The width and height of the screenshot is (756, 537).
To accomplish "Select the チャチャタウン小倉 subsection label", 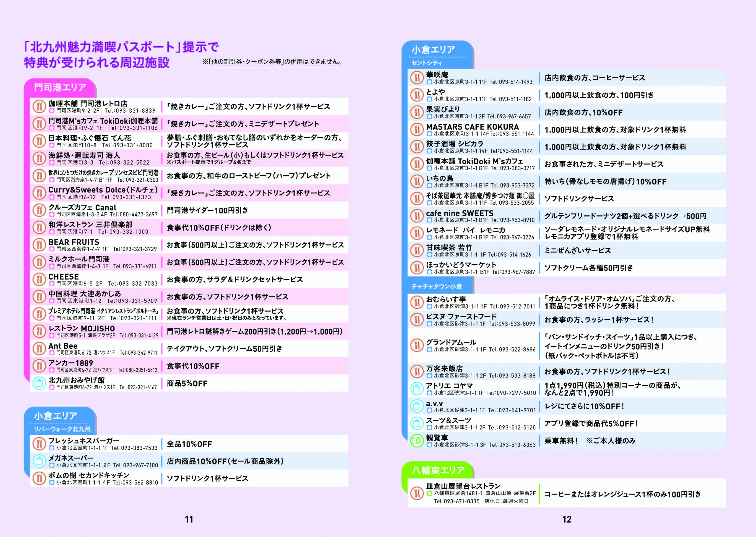I will (437, 286).
